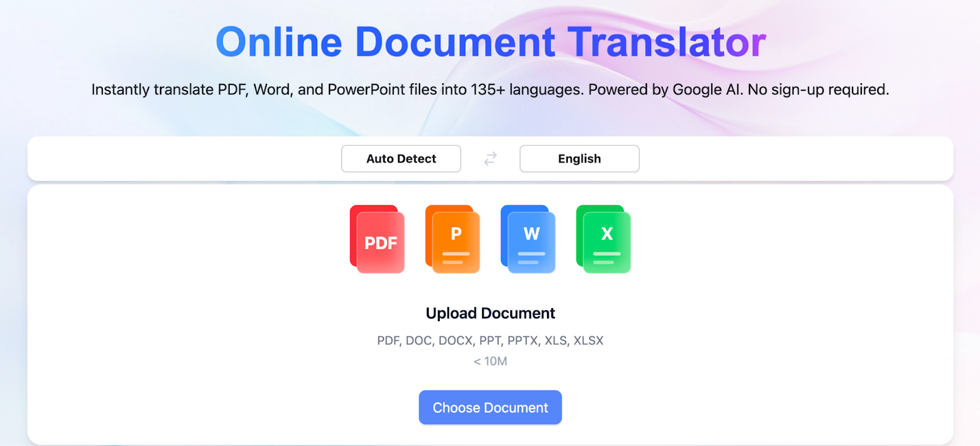The height and width of the screenshot is (446, 980).
Task: Click "DOCX" in the supported formats list
Action: pos(455,341)
